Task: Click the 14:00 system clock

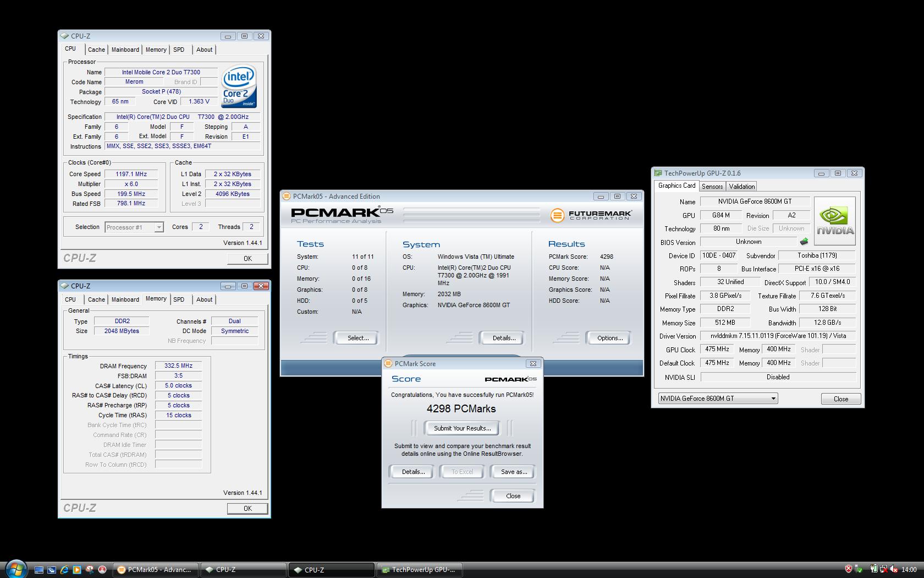Action: point(909,570)
